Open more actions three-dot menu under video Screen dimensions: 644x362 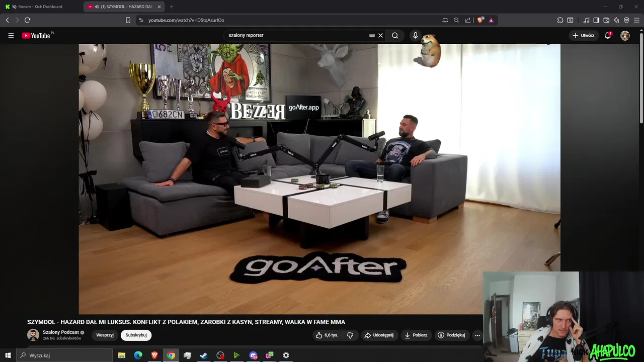pyautogui.click(x=477, y=335)
